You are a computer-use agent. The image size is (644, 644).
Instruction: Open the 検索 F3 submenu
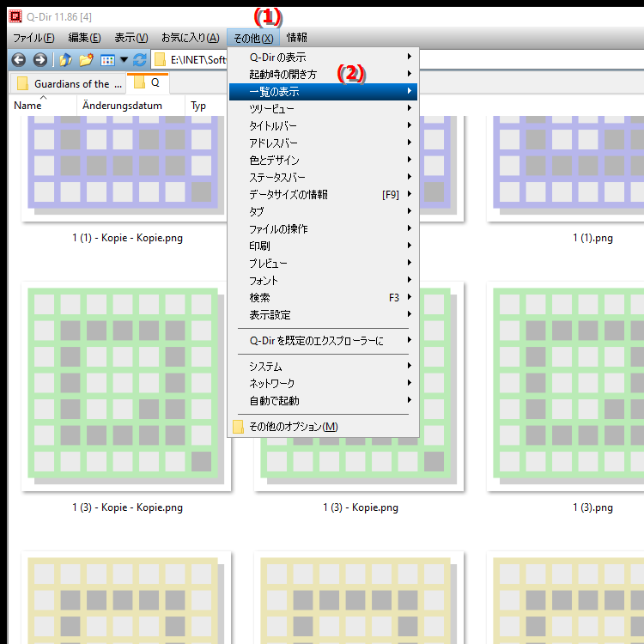click(323, 298)
